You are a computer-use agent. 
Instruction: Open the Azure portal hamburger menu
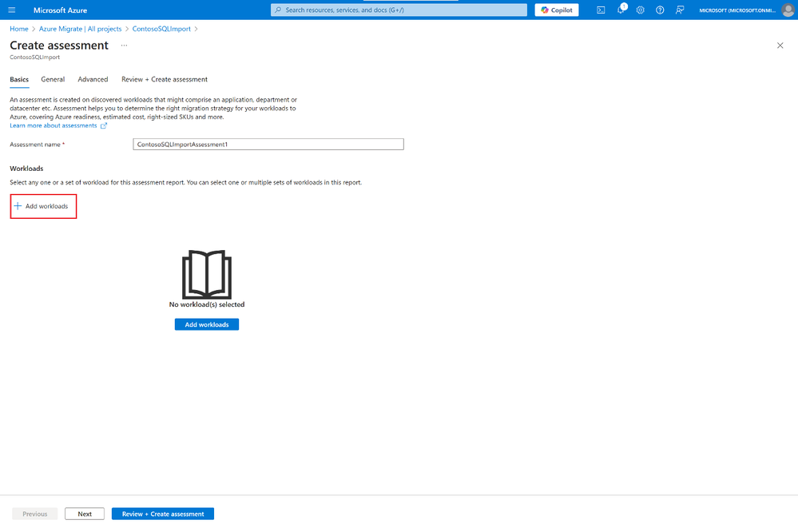pyautogui.click(x=12, y=10)
